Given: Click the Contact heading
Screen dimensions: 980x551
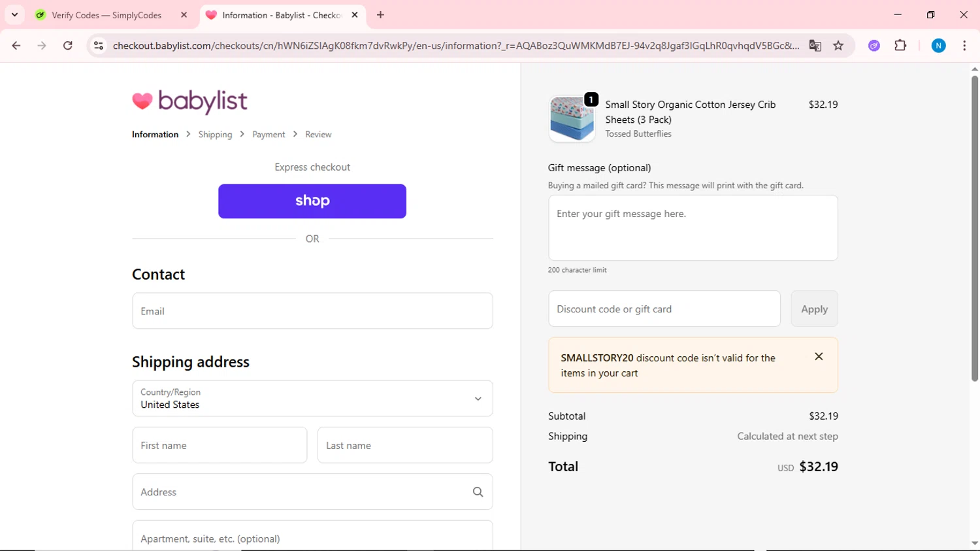Looking at the screenshot, I should coord(159,275).
